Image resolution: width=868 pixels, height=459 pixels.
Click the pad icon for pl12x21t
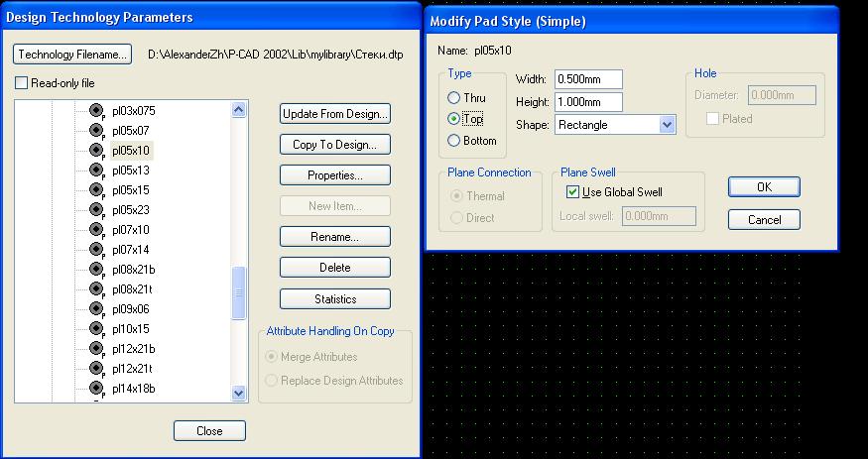tap(97, 369)
